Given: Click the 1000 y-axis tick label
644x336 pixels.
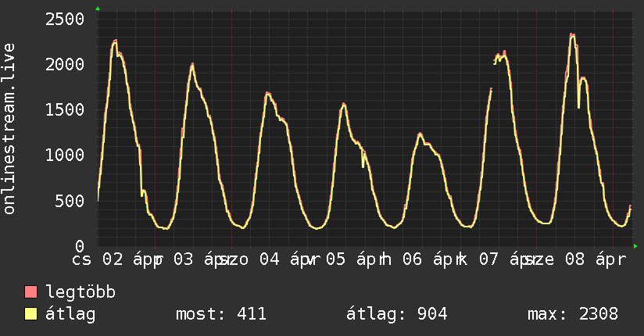Looking at the screenshot, I should tap(64, 155).
